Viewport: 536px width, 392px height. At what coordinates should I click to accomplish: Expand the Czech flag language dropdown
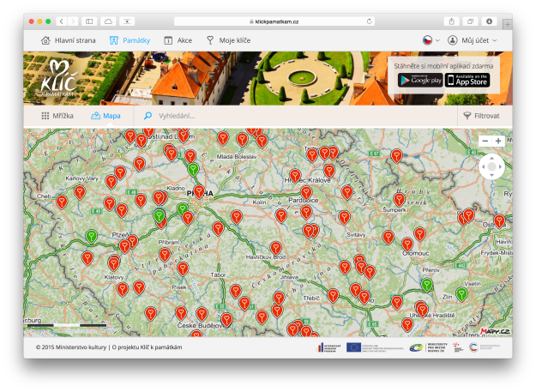pyautogui.click(x=431, y=40)
